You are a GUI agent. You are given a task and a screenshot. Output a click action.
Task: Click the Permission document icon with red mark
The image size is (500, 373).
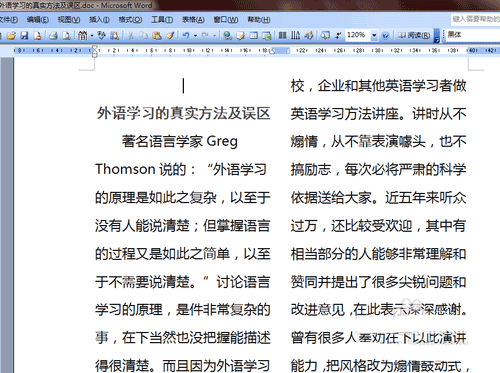37,35
